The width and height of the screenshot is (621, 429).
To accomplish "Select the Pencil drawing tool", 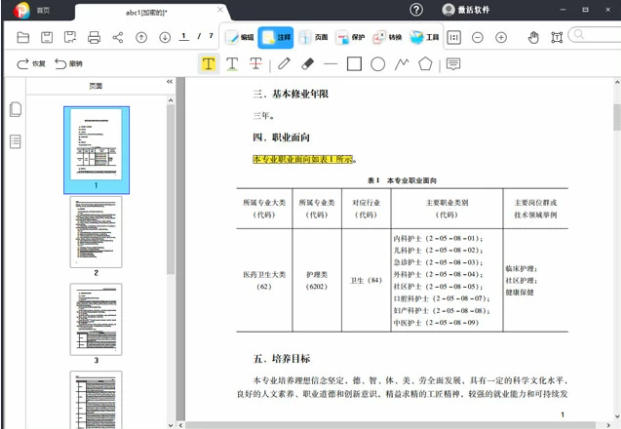I will 284,63.
